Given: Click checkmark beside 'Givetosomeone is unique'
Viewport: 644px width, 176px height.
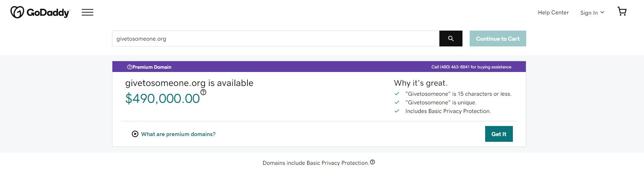Looking at the screenshot, I should tap(397, 102).
